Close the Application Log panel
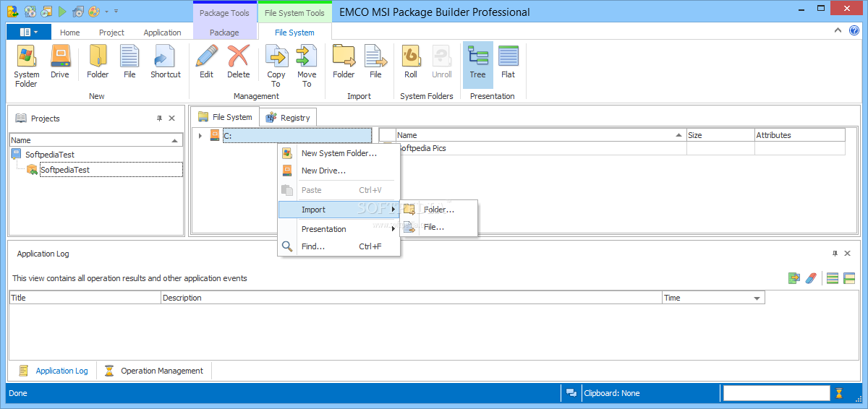Viewport: 868px width, 409px height. click(x=847, y=254)
